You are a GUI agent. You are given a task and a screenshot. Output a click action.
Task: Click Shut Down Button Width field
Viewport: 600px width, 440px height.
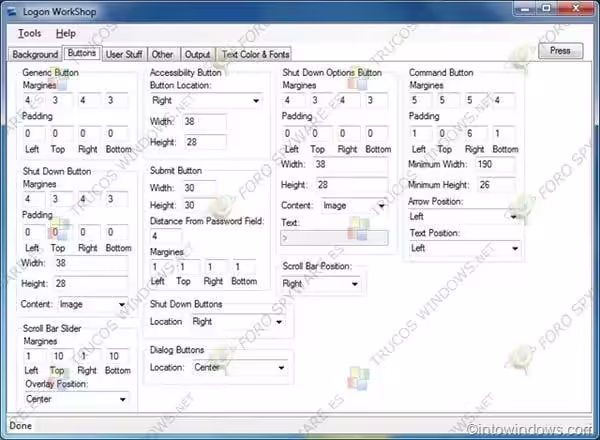[91, 263]
